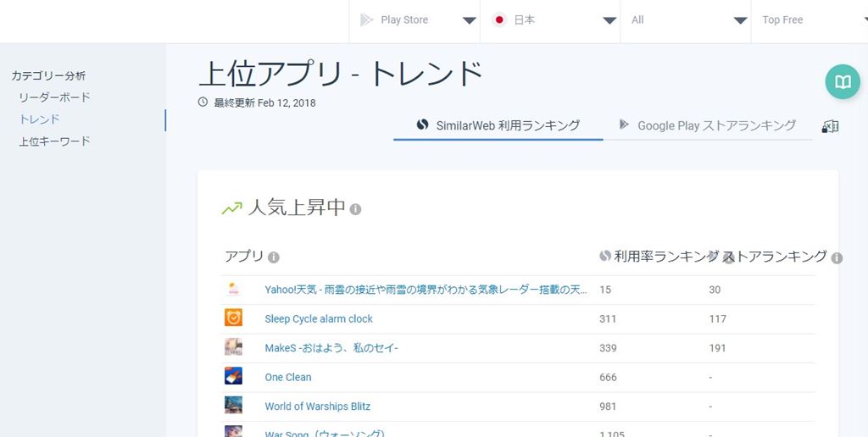Open リーダーボード in the sidebar
The width and height of the screenshot is (868, 437).
pos(54,97)
